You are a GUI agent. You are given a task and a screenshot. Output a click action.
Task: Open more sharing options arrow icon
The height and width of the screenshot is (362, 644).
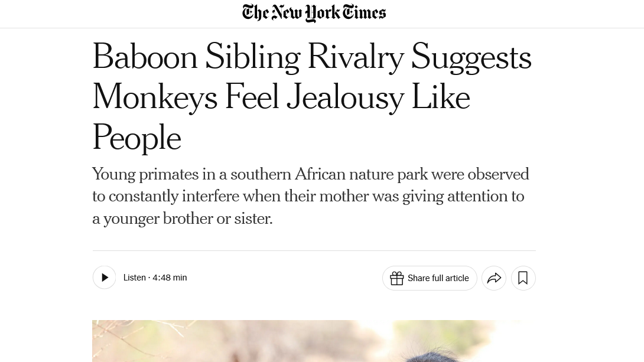(x=494, y=278)
